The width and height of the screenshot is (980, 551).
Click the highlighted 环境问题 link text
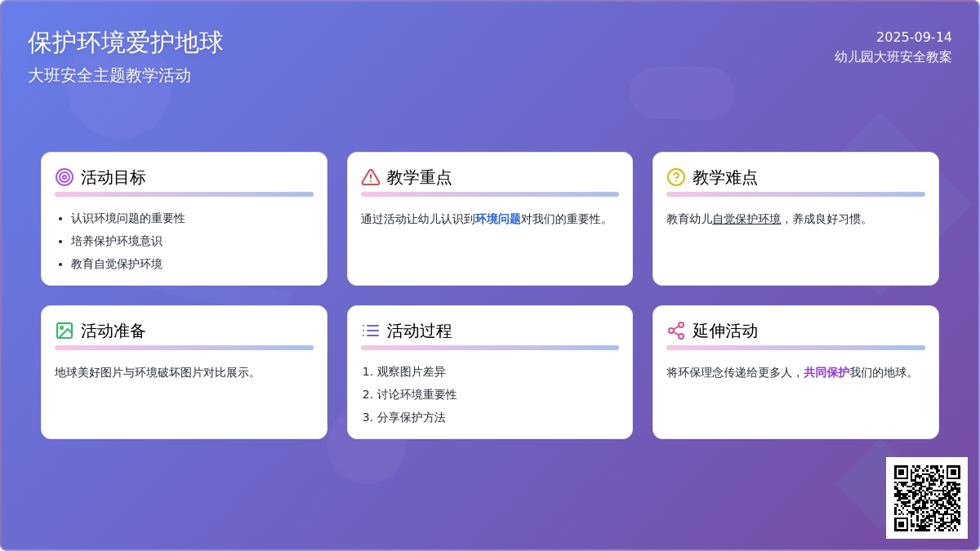497,219
